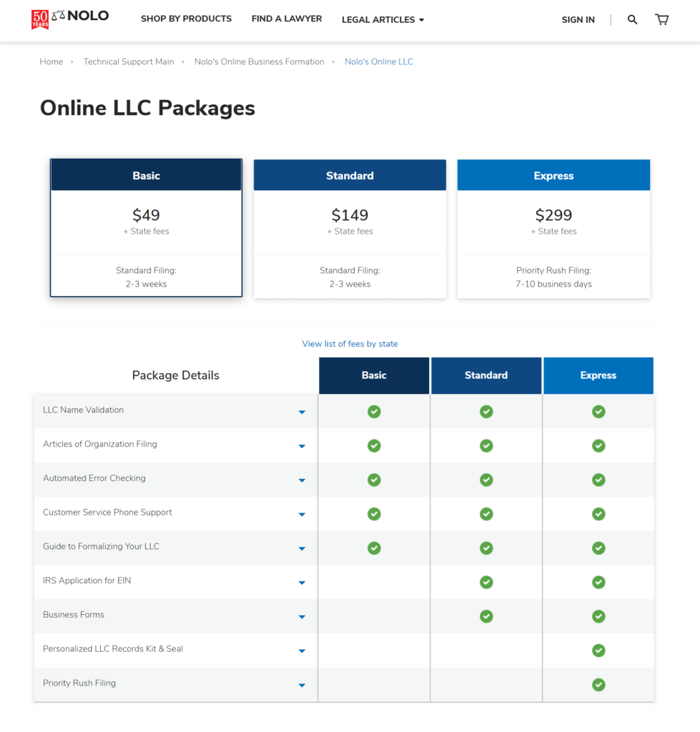Click Express checkmark for Guide to Formalizing Your LLC
This screenshot has height=732, width=700.
click(598, 548)
